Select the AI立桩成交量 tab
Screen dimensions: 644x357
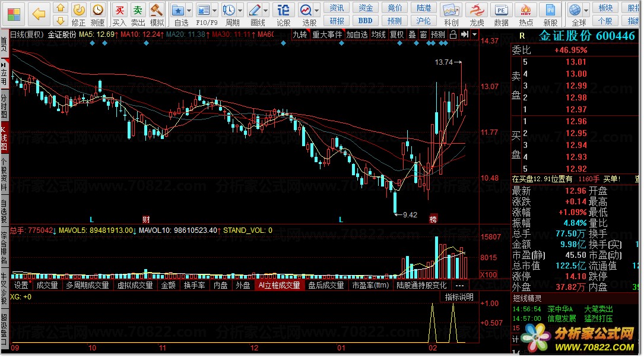click(280, 285)
